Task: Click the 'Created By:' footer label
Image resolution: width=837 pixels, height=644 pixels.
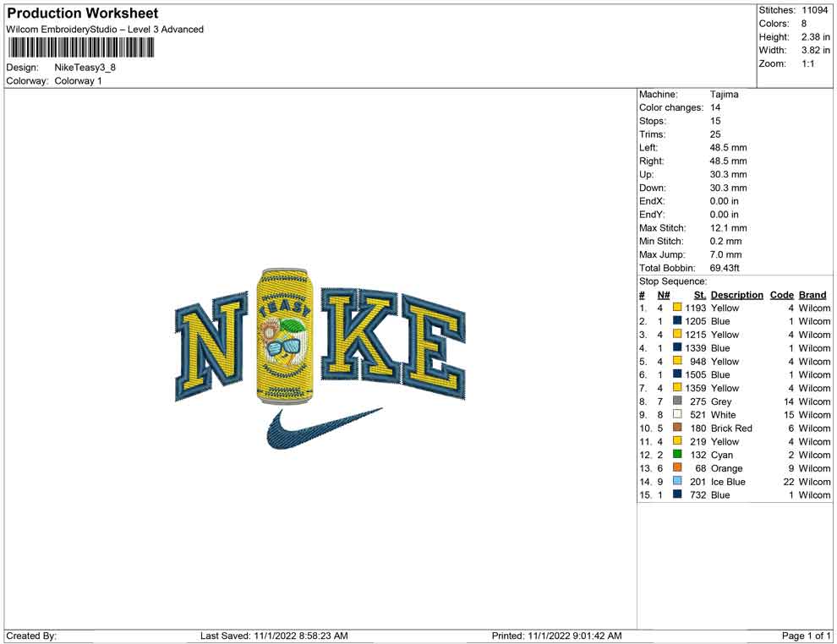Action: click(31, 636)
